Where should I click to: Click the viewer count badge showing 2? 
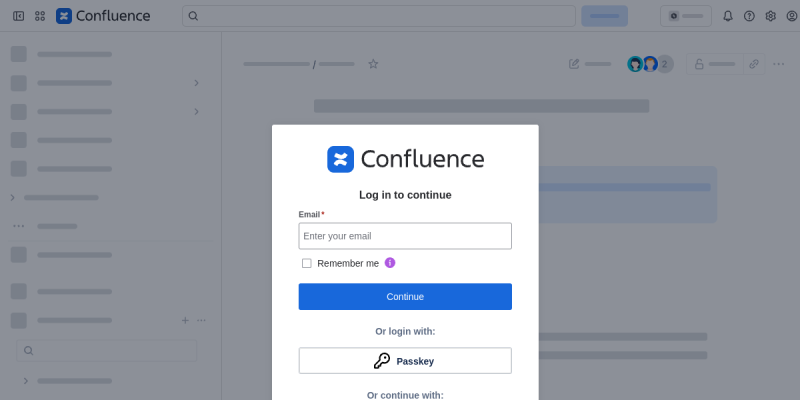click(665, 64)
